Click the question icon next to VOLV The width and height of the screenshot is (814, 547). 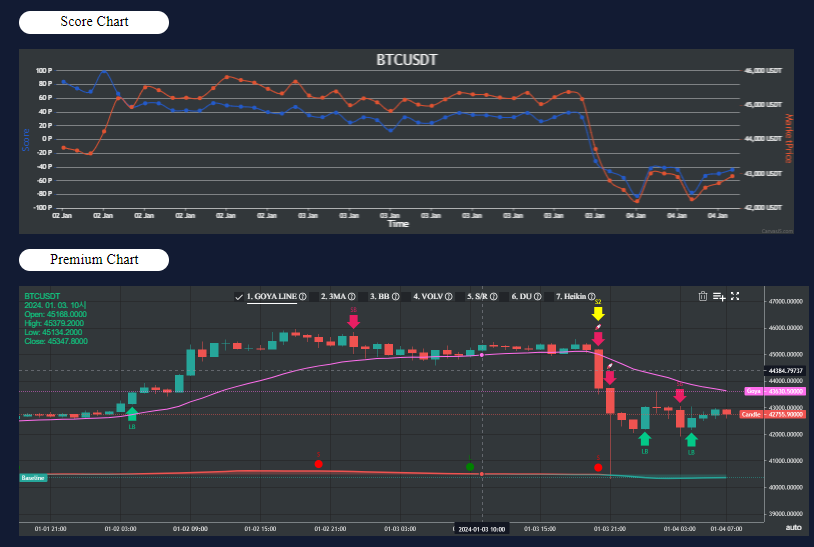450,296
